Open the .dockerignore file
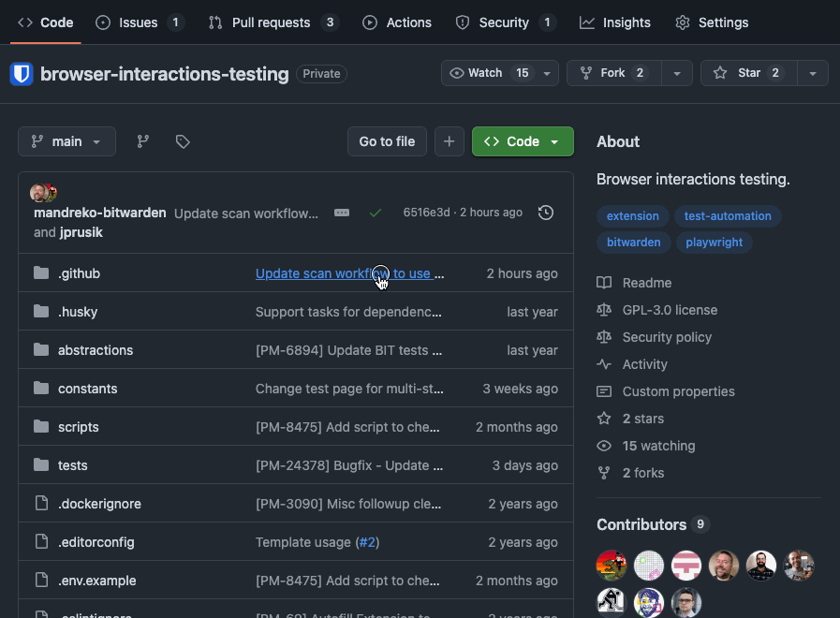Viewport: 840px width, 618px height. pyautogui.click(x=99, y=504)
